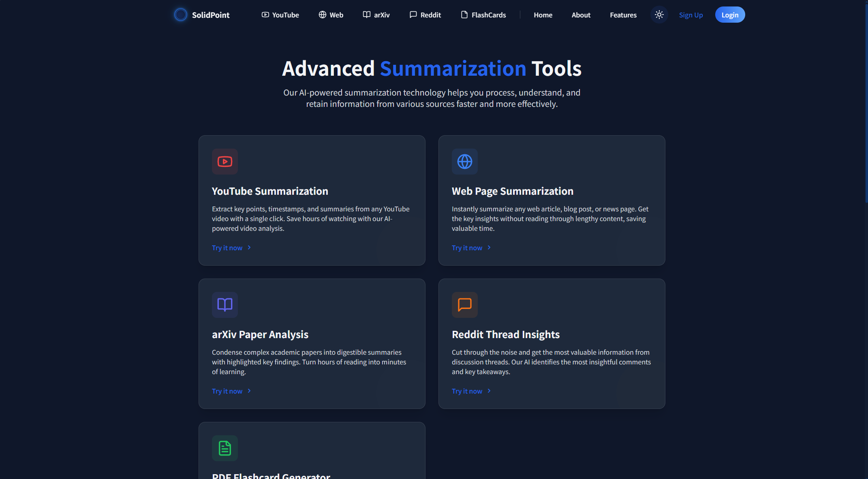Open the About page in navbar

[581, 15]
